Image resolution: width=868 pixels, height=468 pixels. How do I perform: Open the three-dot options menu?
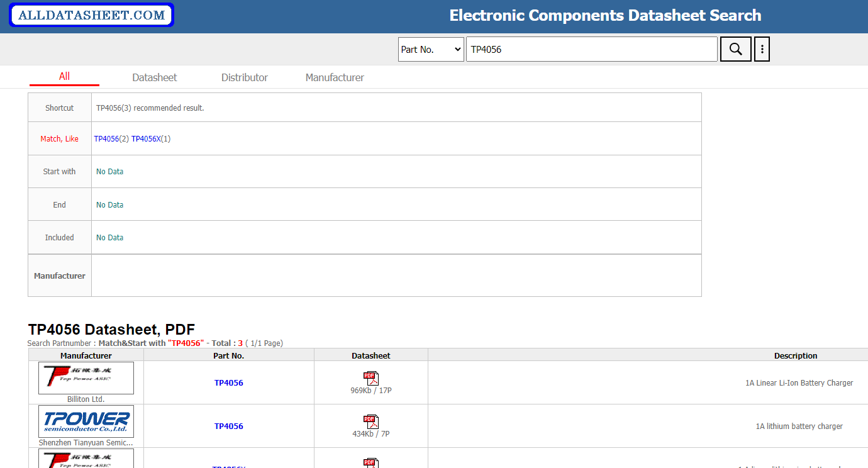pos(762,49)
